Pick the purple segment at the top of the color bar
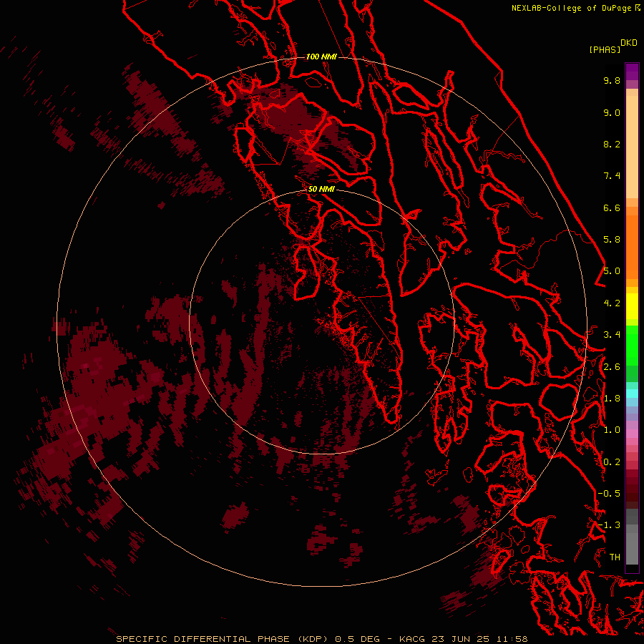Viewport: 644px width, 644px height. click(x=632, y=72)
